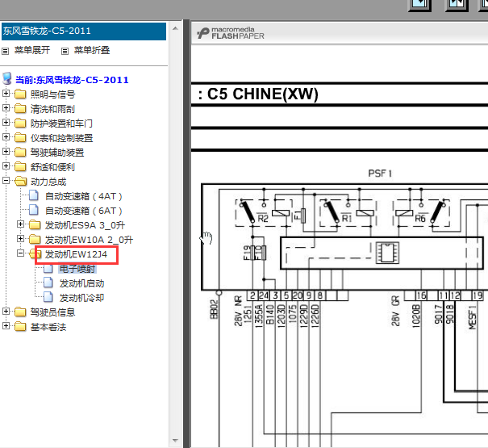This screenshot has height=448, width=488.
Task: Click the 菜单折叠 list icon
Action: click(x=65, y=51)
